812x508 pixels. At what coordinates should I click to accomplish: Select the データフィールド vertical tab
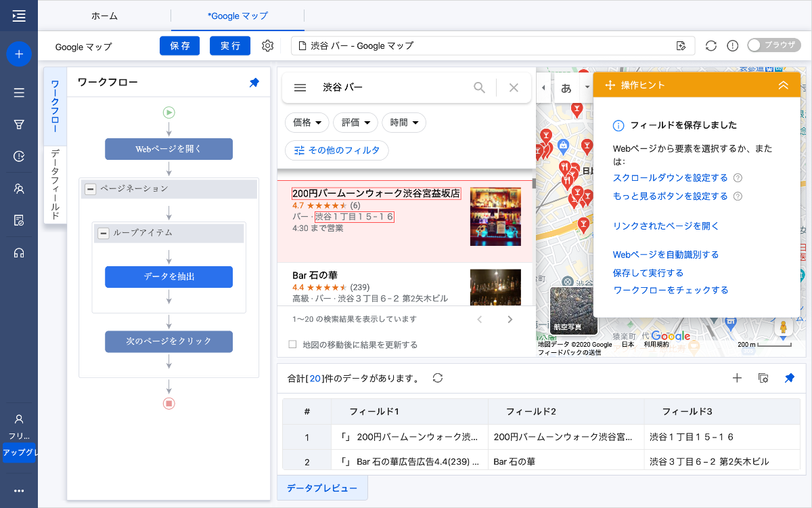55,184
